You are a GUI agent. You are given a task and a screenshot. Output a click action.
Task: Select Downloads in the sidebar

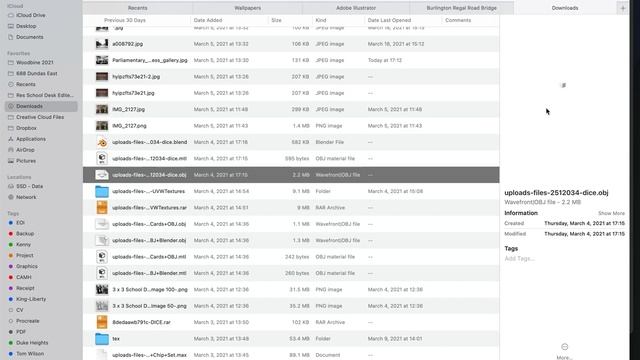(41, 106)
